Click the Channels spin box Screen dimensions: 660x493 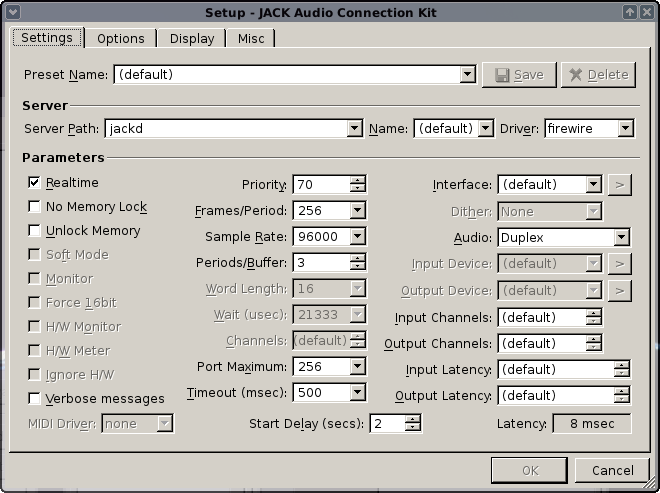pos(329,341)
